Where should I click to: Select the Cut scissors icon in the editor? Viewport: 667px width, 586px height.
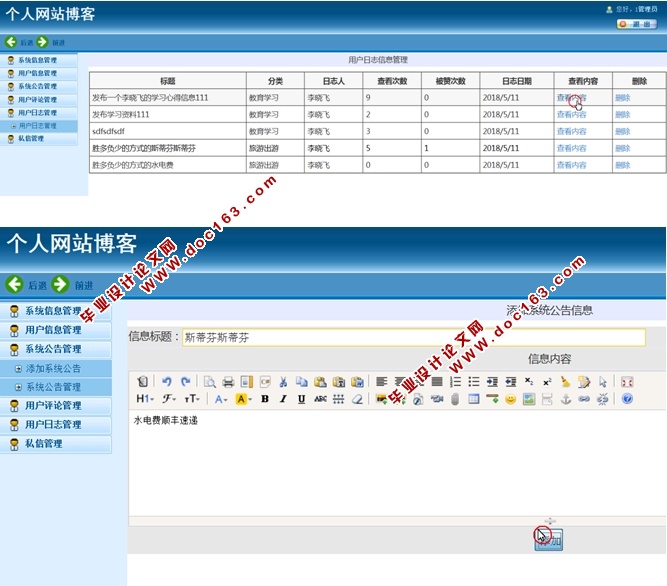click(x=284, y=382)
